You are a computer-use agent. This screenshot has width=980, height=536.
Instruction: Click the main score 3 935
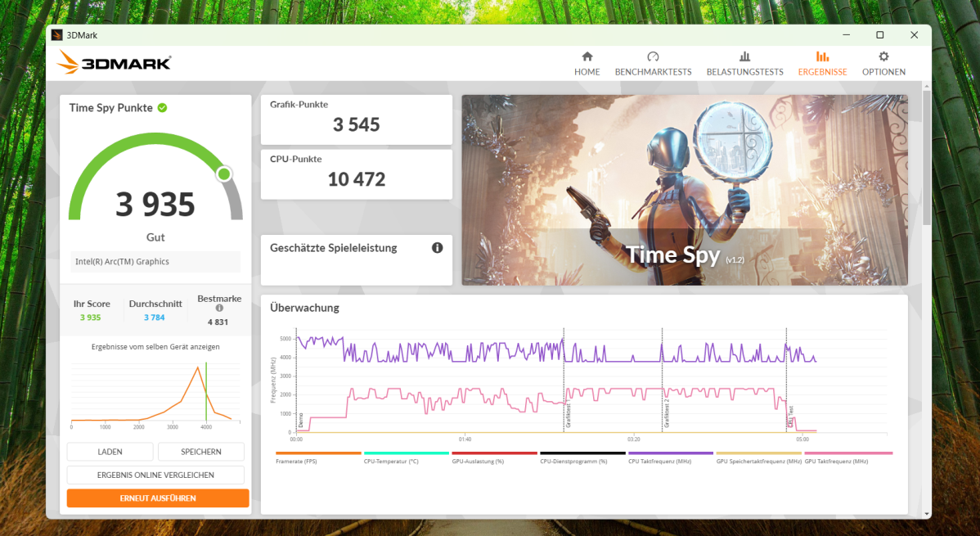(x=155, y=205)
